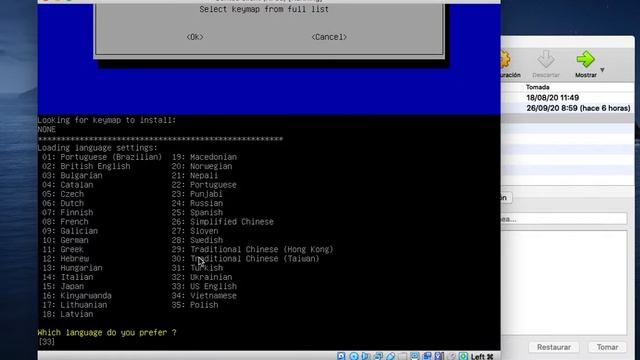Click the virtualization 'V' status icon
This screenshot has height=360, width=640.
click(439, 356)
